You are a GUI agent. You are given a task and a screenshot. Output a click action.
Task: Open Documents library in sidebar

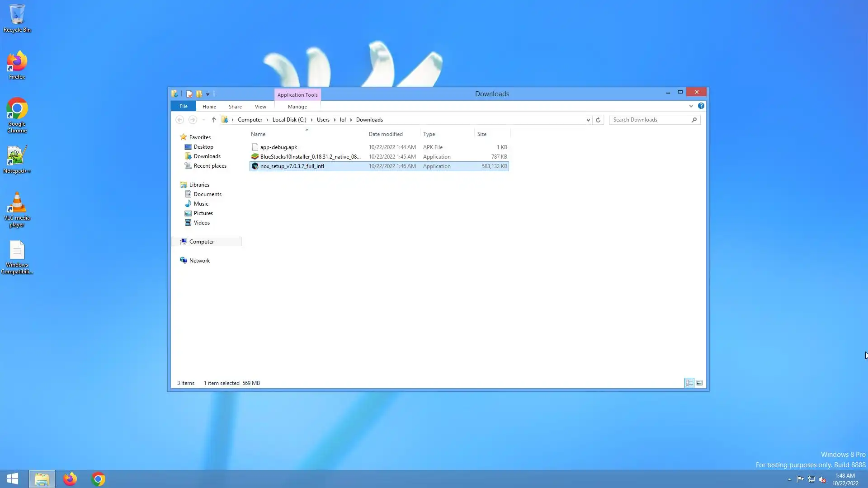point(208,194)
